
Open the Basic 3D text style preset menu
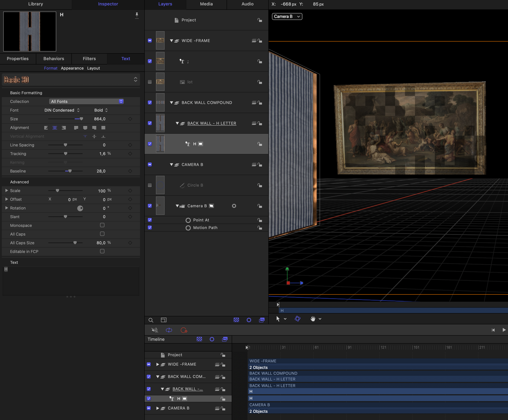coord(71,80)
